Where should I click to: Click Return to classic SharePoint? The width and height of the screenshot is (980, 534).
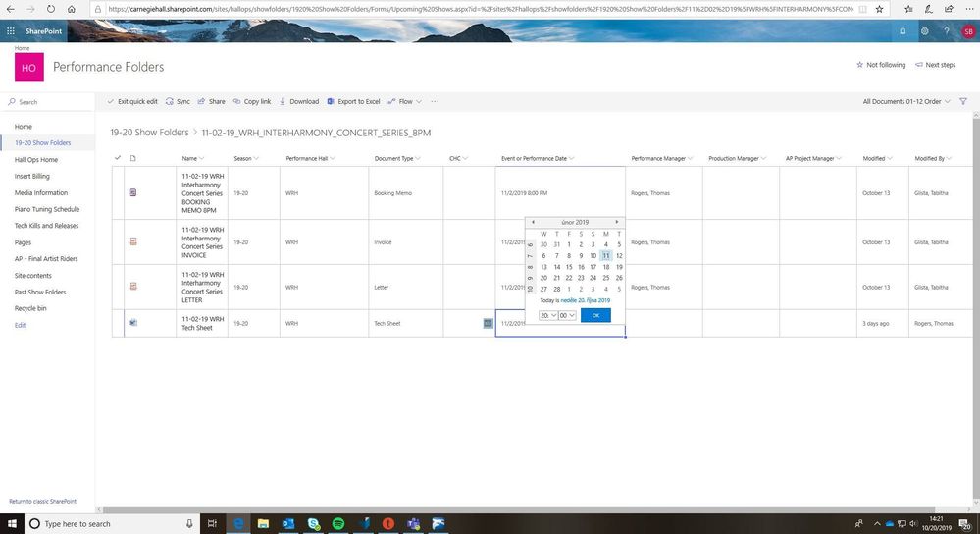point(42,501)
